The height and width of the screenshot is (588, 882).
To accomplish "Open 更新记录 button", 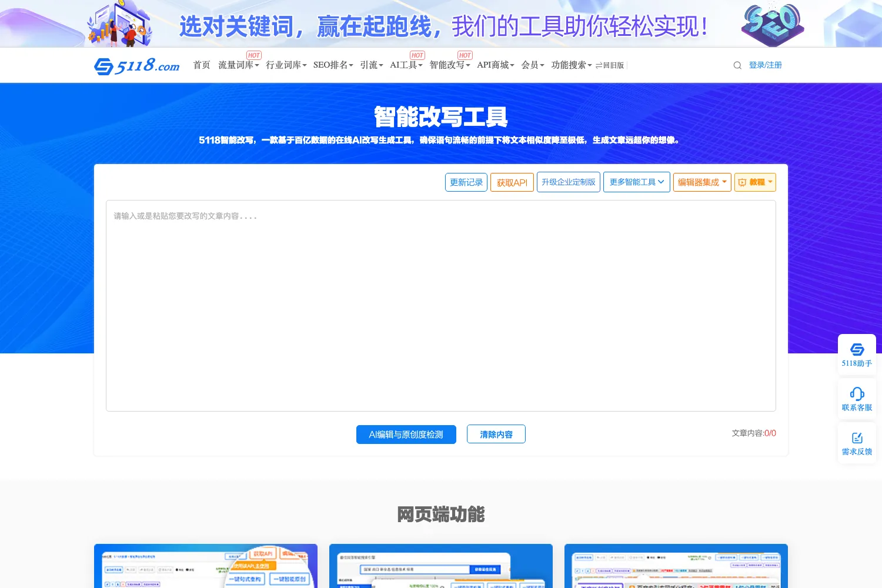I will (x=466, y=182).
